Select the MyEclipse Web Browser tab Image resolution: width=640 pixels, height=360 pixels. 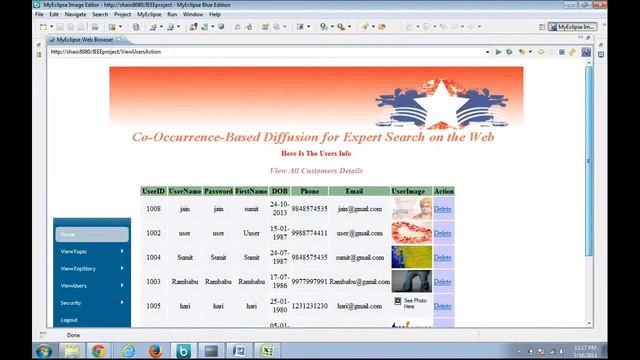pos(84,40)
